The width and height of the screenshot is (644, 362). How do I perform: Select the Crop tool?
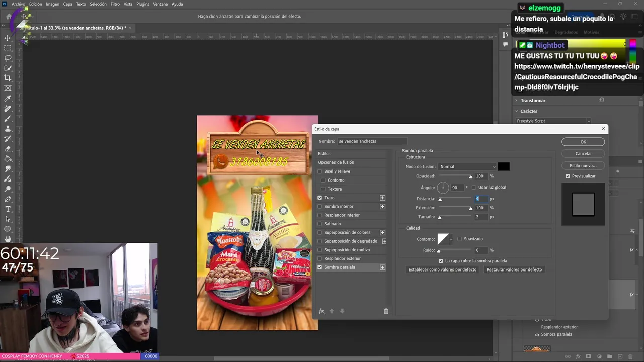pyautogui.click(x=8, y=78)
